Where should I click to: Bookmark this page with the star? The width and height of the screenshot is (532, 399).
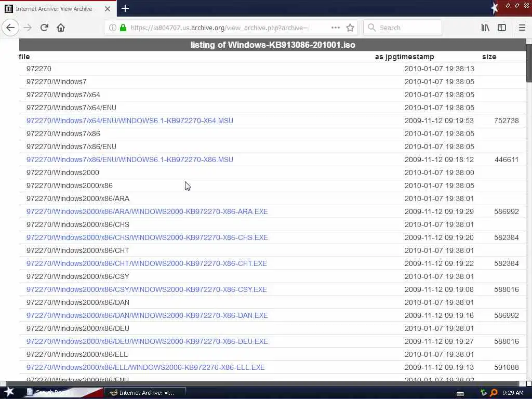point(350,28)
